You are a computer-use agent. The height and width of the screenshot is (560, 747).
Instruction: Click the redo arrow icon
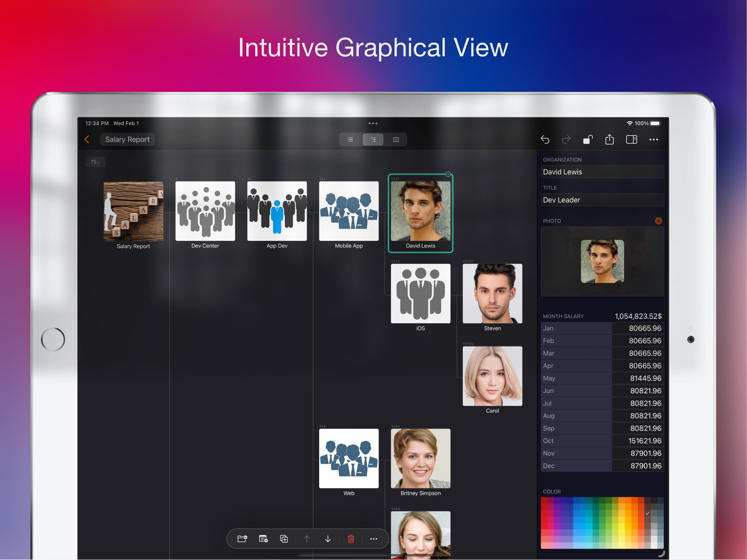[x=566, y=139]
